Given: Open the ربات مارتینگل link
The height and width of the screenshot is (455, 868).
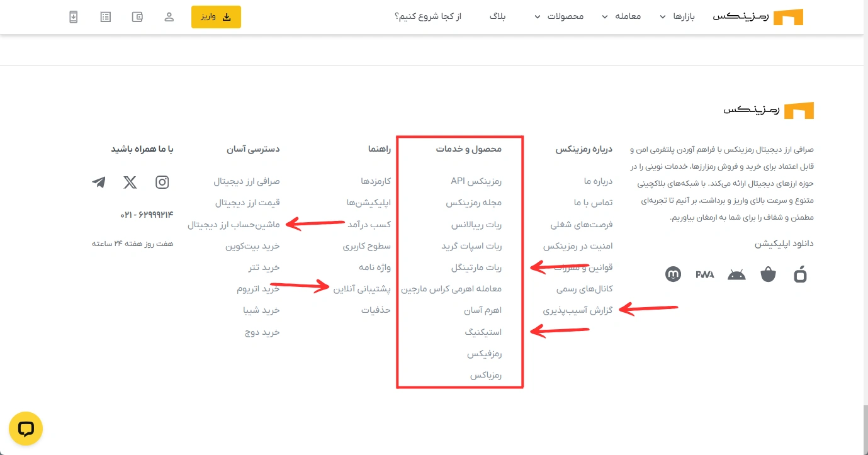Looking at the screenshot, I should click(x=476, y=267).
